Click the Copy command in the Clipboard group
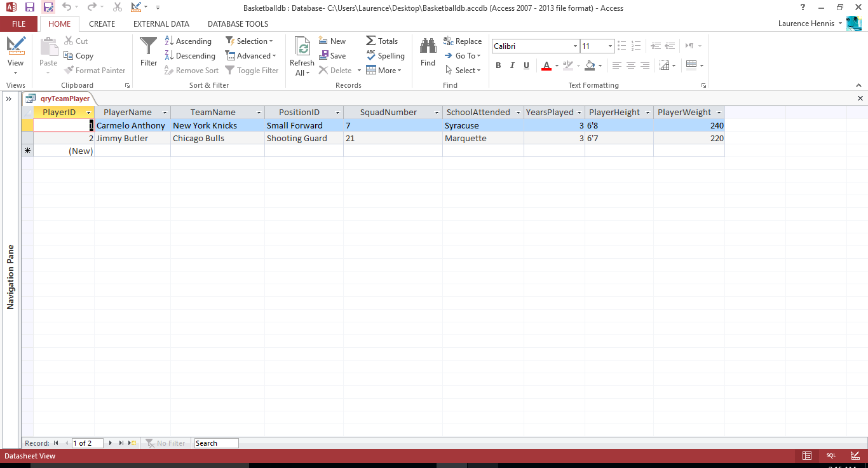The height and width of the screenshot is (468, 868). 79,56
